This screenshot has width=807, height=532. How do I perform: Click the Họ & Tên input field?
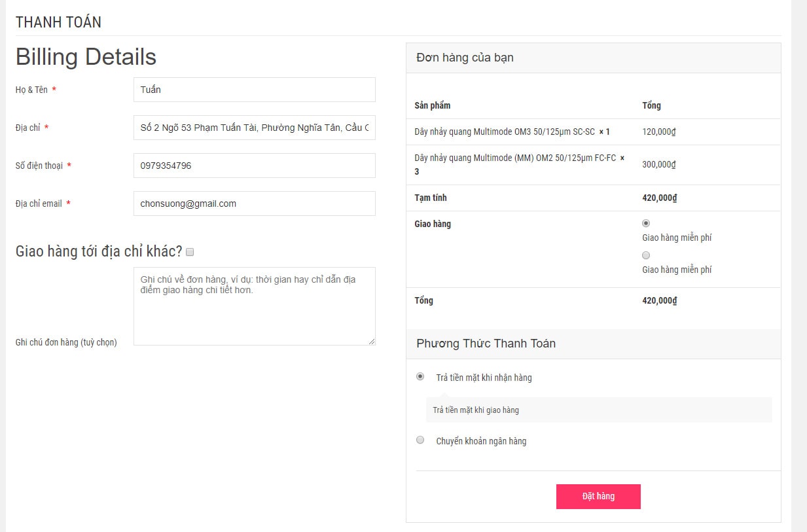tap(254, 90)
